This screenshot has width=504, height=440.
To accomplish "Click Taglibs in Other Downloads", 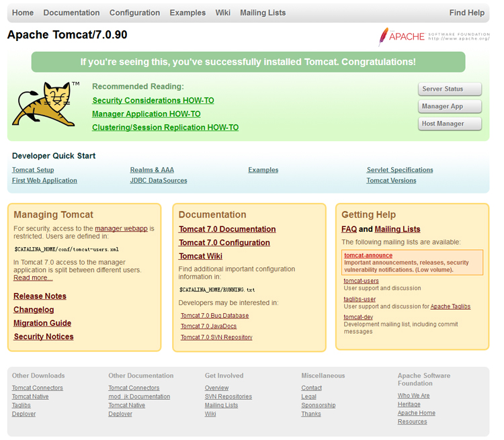I will click(22, 406).
